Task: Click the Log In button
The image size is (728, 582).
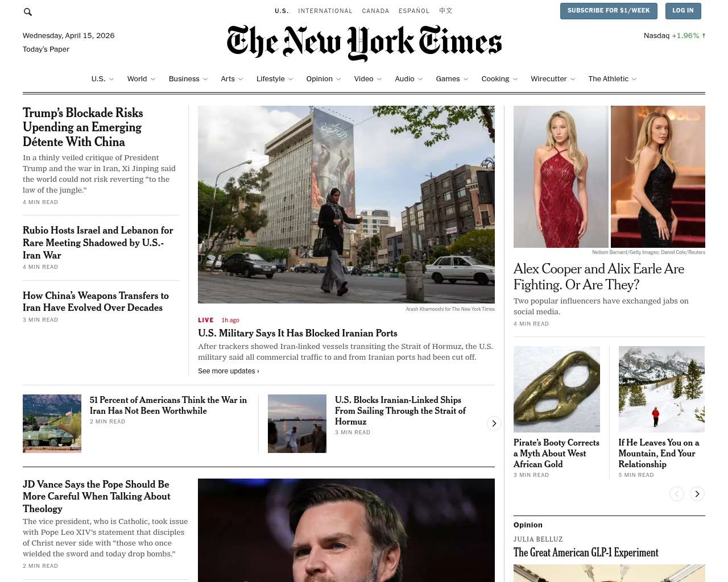Action: [x=682, y=11]
